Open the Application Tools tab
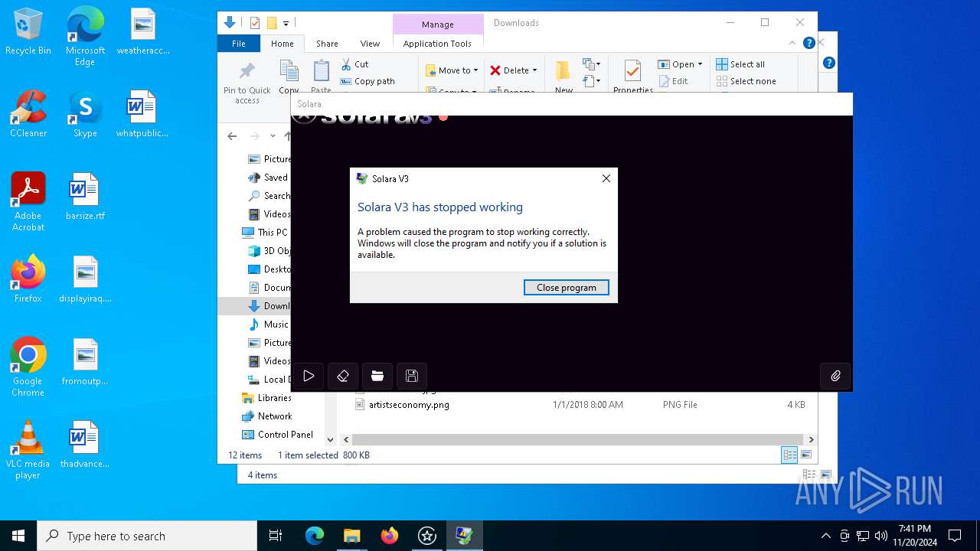This screenshot has height=551, width=980. (437, 44)
